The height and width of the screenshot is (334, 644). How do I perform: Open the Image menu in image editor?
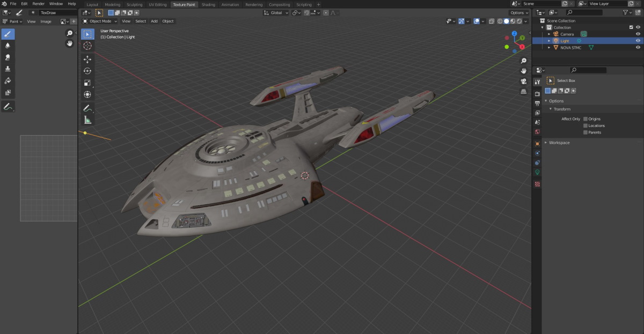pos(46,21)
